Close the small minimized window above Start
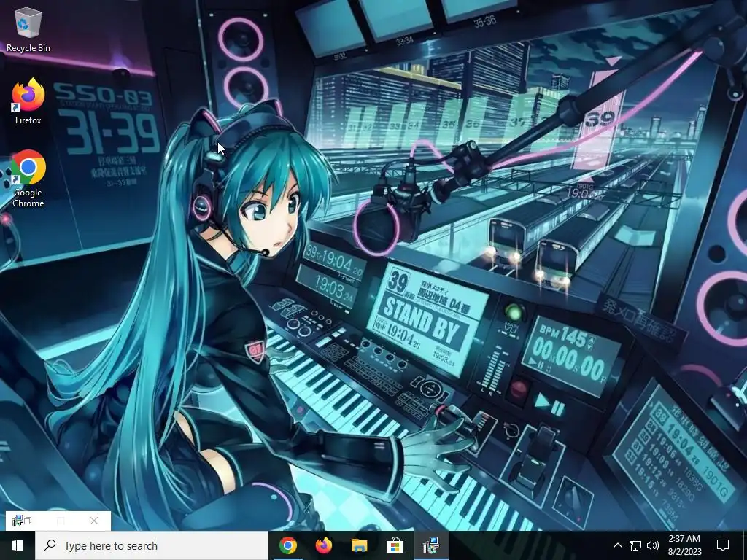This screenshot has height=560, width=747. coord(94,521)
